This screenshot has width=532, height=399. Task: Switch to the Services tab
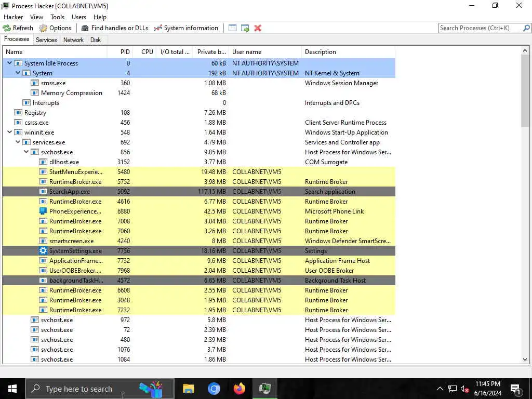[46, 39]
